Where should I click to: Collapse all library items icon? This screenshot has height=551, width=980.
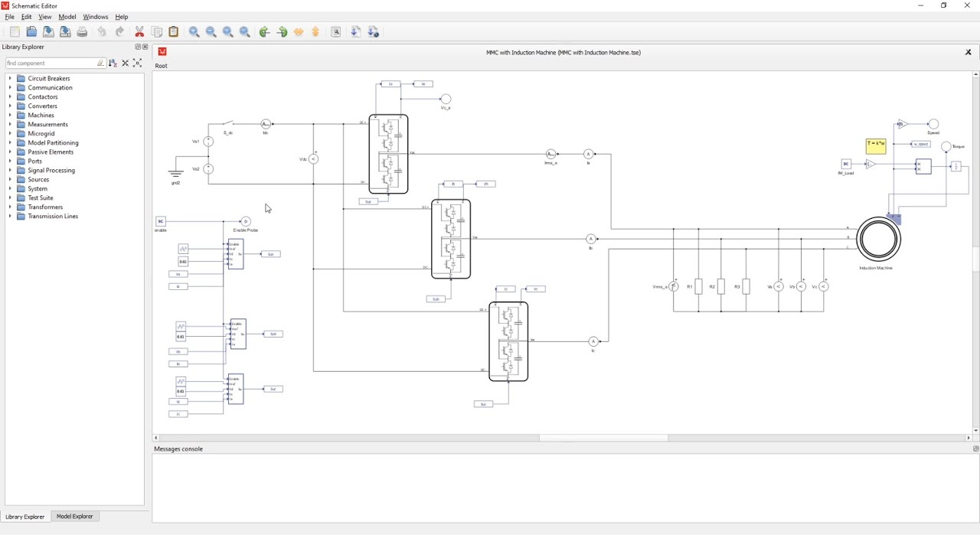pyautogui.click(x=126, y=64)
